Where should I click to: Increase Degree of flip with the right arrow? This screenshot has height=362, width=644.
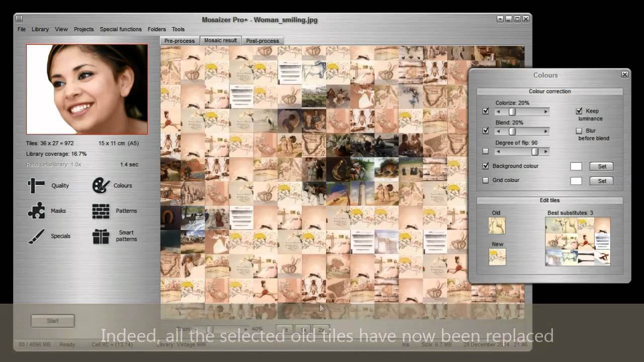(x=546, y=151)
